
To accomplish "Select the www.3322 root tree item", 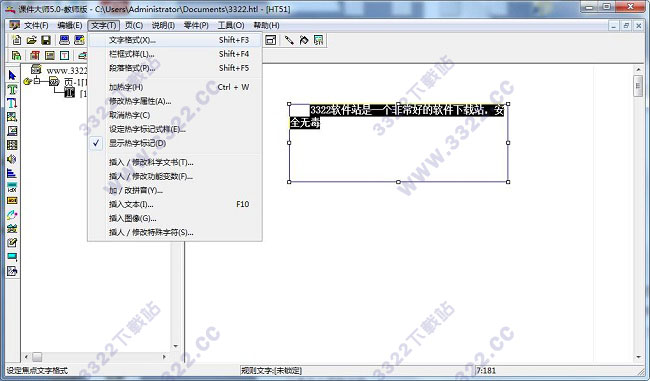I will (66, 70).
